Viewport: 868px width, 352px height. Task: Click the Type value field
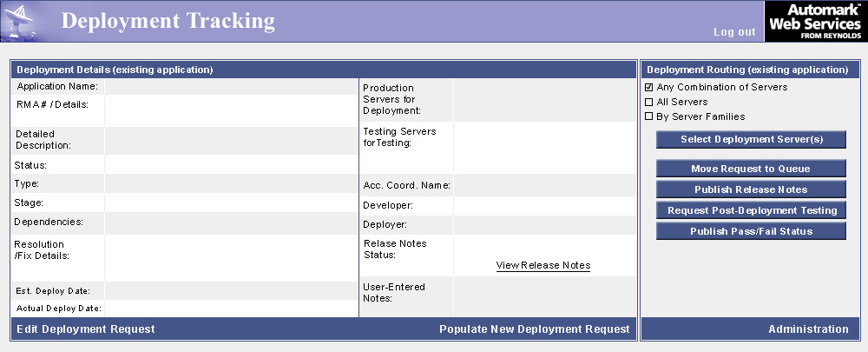point(232,183)
